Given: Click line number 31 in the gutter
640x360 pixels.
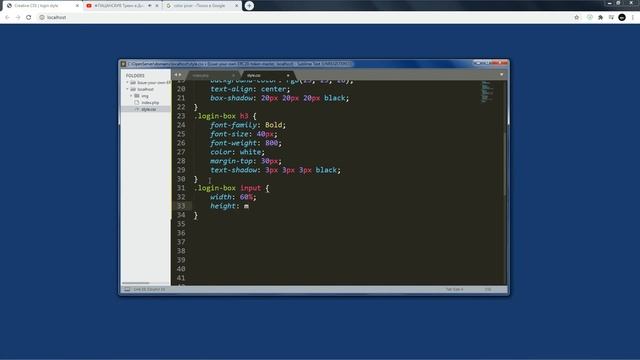Looking at the screenshot, I should click(x=181, y=188).
